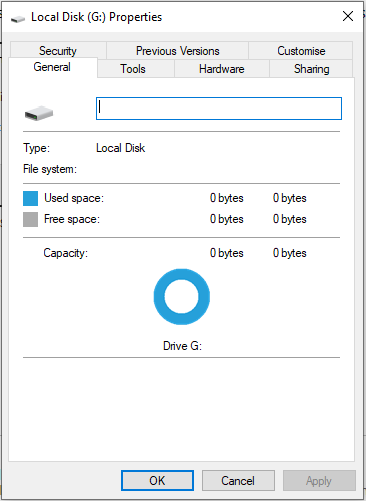Screen dimensions: 366x501
Task: Click the 'Used space:' label
Action: [74, 198]
